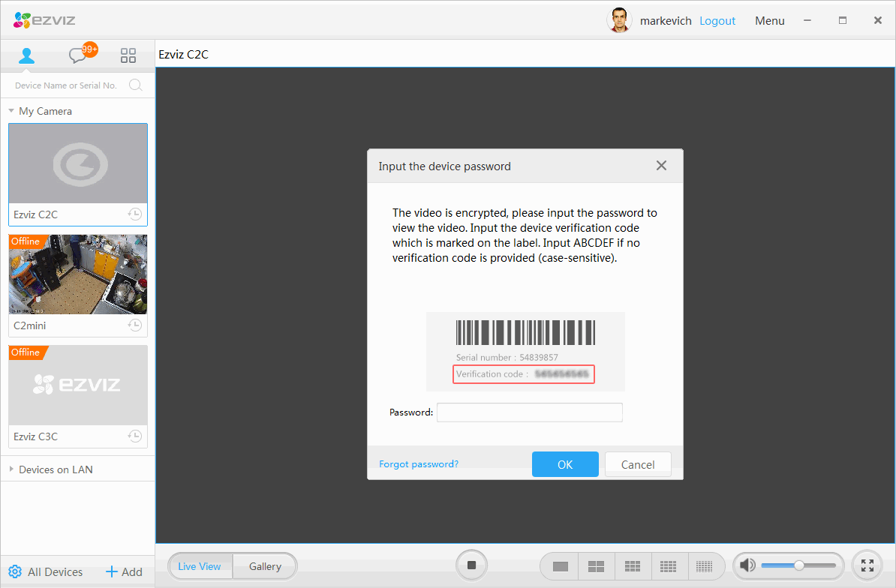896x588 pixels.
Task: Select twenty-five-window layout icon
Action: [704, 566]
